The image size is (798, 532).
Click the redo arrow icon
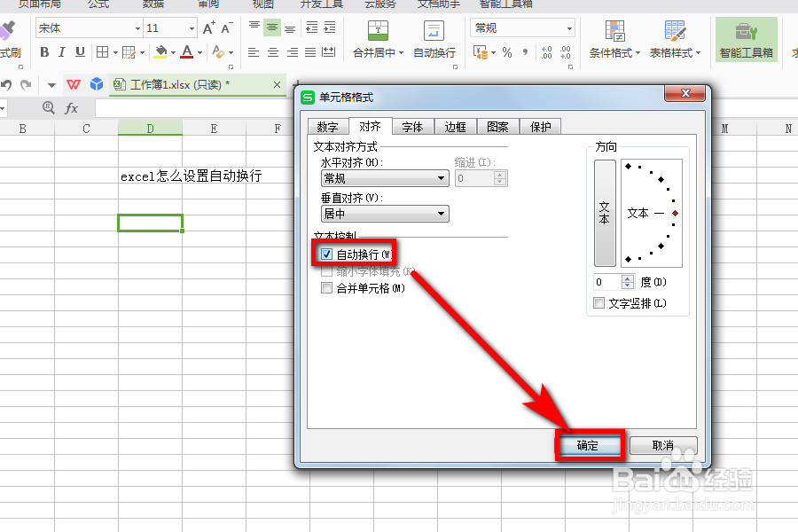[x=26, y=84]
